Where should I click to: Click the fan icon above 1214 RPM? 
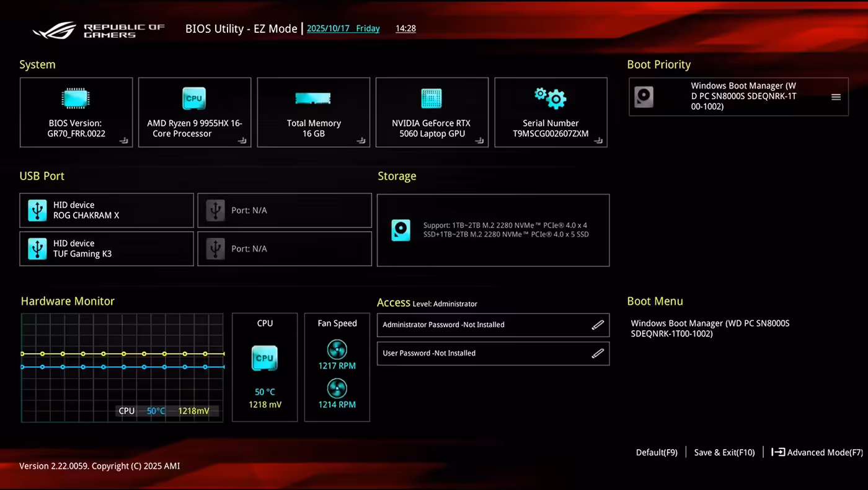click(337, 389)
